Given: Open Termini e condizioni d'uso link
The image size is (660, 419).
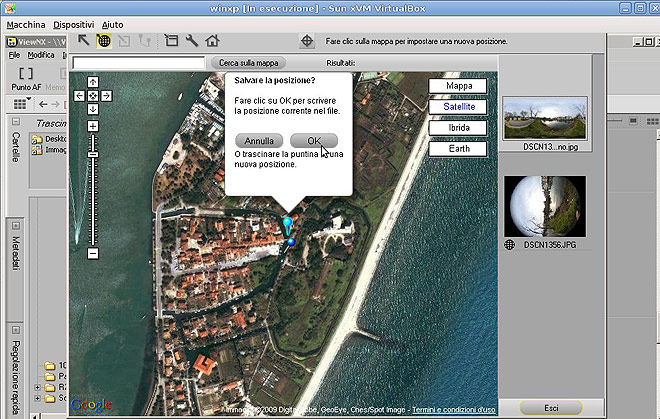Looking at the screenshot, I should [x=454, y=410].
